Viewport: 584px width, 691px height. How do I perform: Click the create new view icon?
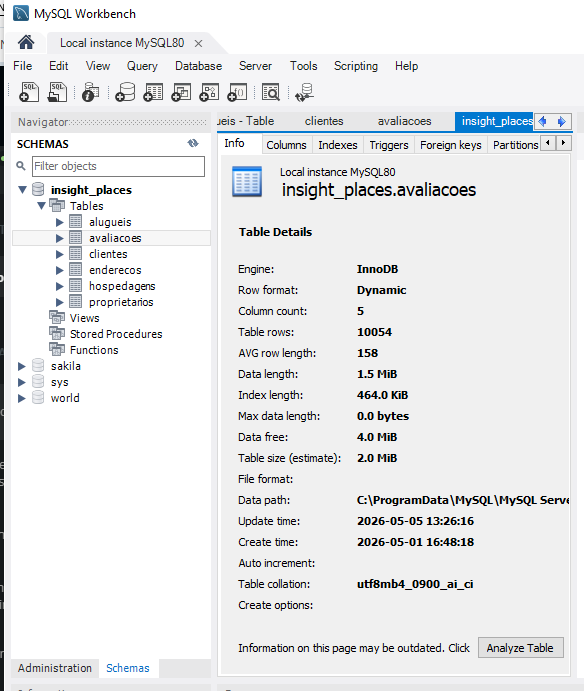(181, 92)
